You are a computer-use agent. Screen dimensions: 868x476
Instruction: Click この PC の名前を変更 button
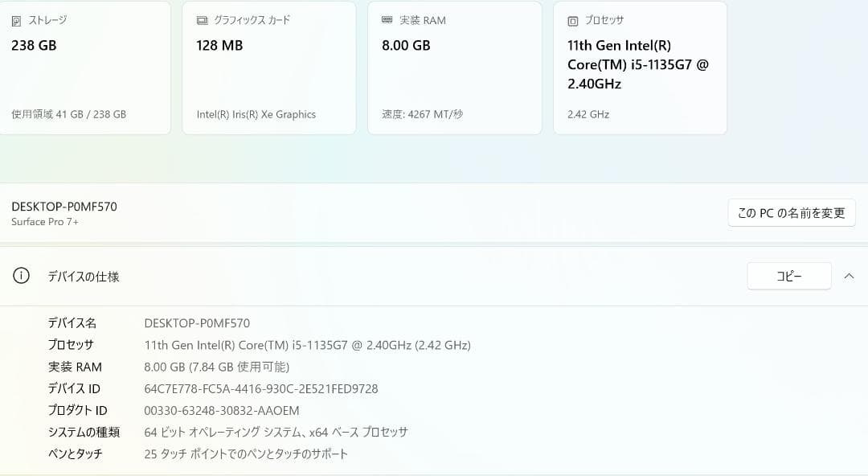[x=791, y=212]
